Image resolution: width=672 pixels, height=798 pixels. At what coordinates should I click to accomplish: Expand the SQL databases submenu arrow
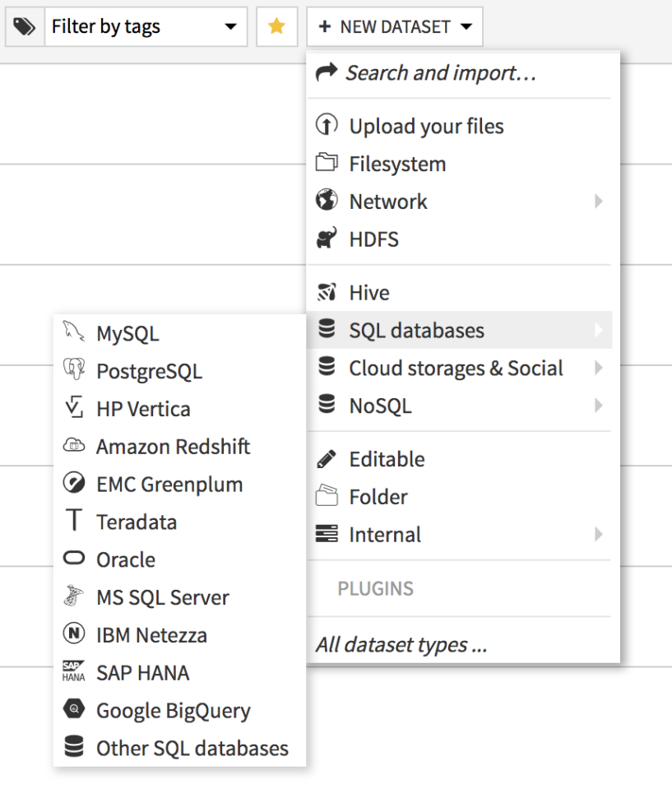tap(599, 330)
